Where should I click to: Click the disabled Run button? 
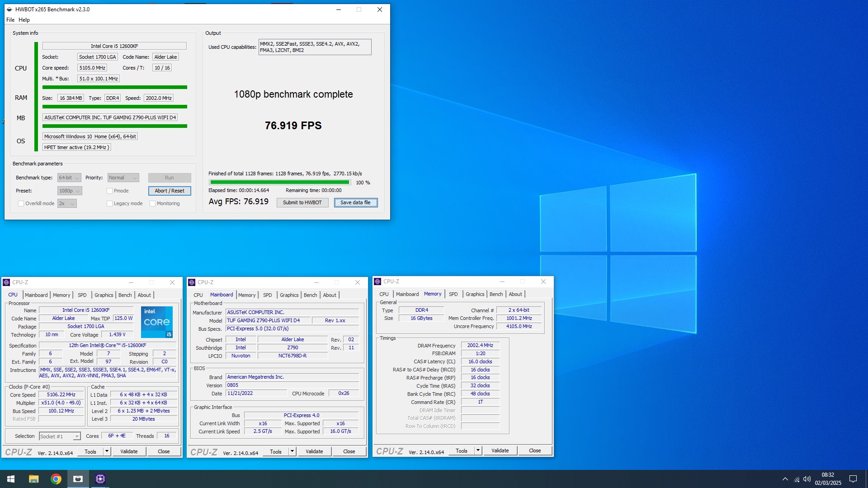[x=170, y=178]
